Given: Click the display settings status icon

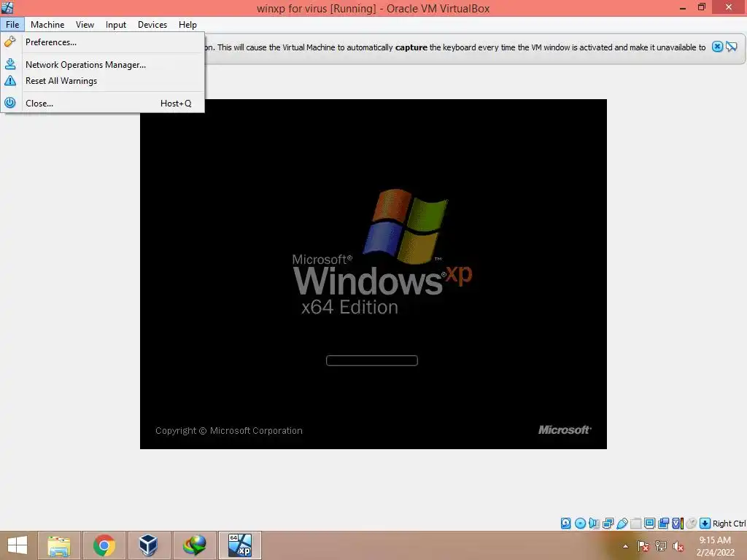Looking at the screenshot, I should (x=649, y=524).
